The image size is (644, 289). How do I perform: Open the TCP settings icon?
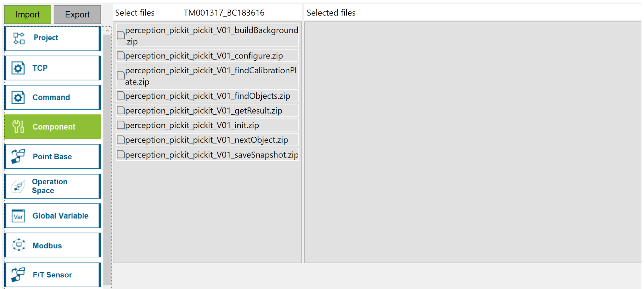(x=18, y=68)
